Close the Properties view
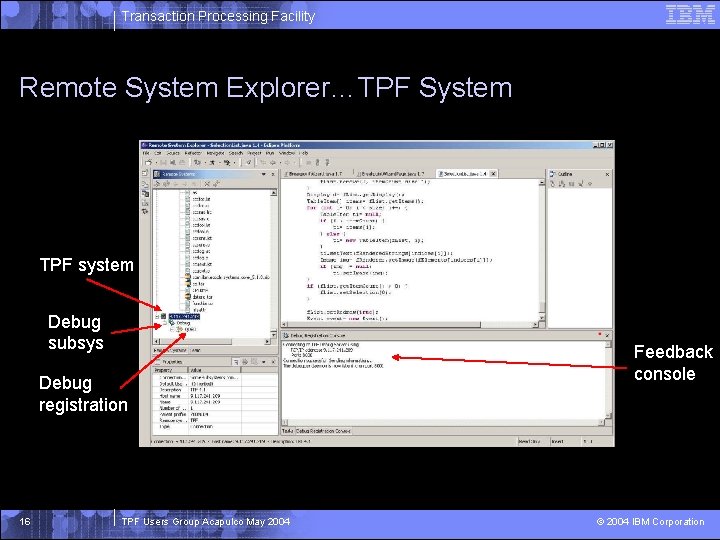This screenshot has height=540, width=720. coord(273,362)
